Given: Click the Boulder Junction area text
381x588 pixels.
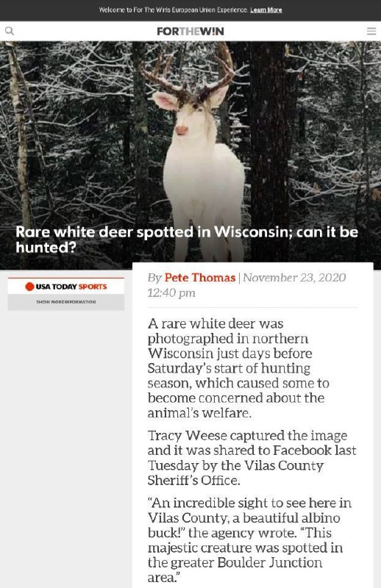Looking at the screenshot, I should [235, 570].
